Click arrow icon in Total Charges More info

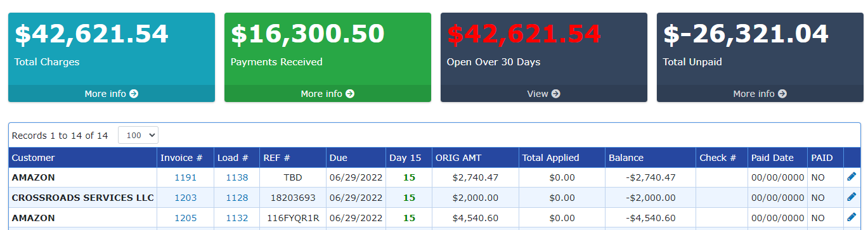[x=134, y=94]
